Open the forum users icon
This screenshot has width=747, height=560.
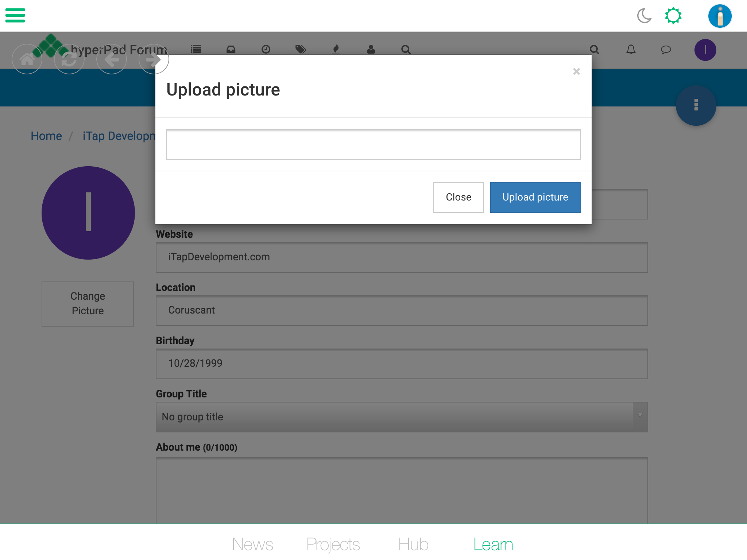371,49
